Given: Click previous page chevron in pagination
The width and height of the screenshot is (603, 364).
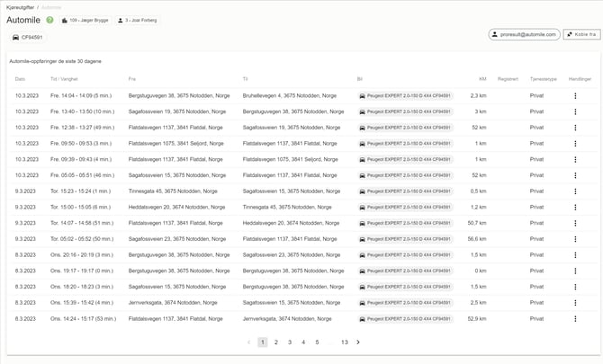Looking at the screenshot, I should [248, 342].
